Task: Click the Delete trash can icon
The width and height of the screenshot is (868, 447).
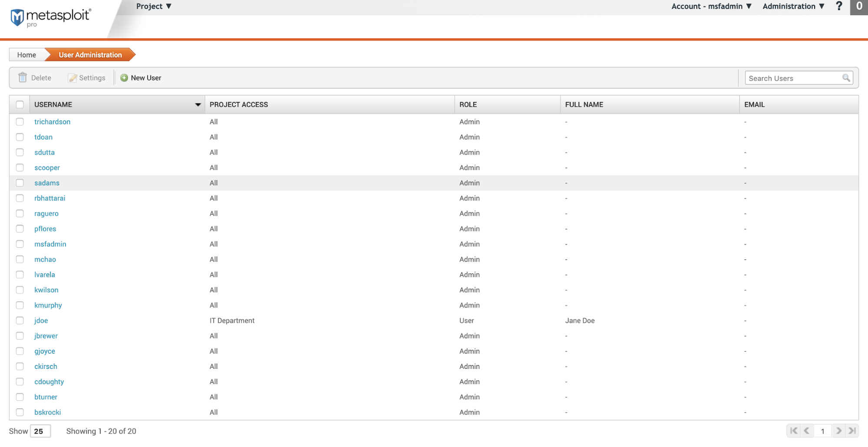Action: tap(23, 78)
